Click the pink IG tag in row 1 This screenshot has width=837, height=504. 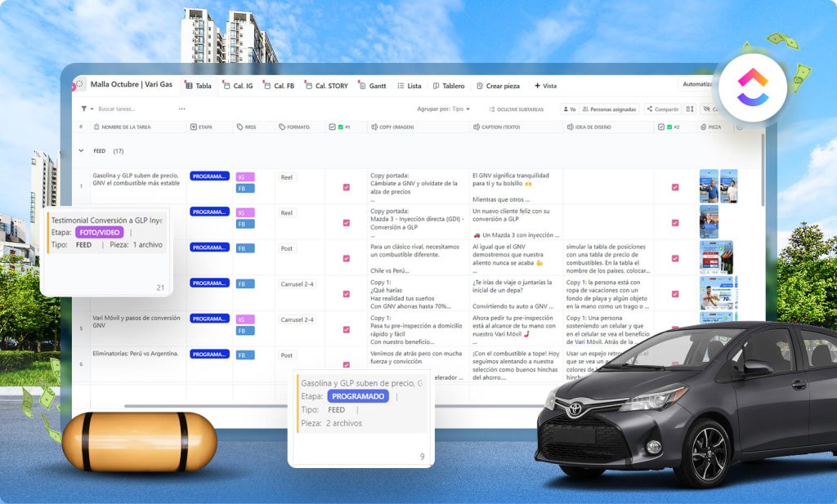(245, 177)
